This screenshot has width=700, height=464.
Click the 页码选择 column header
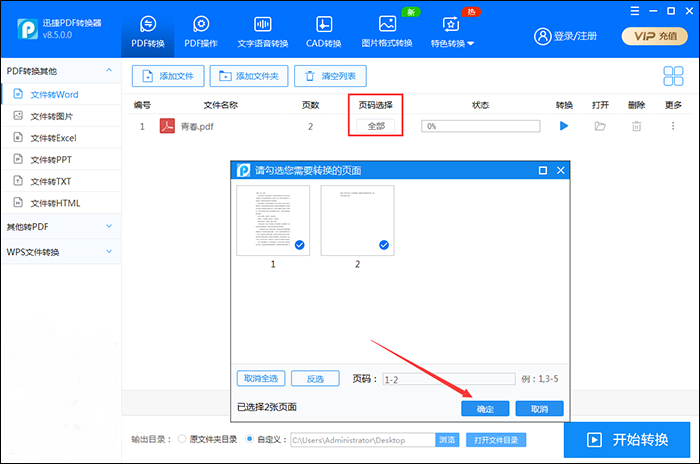click(375, 105)
